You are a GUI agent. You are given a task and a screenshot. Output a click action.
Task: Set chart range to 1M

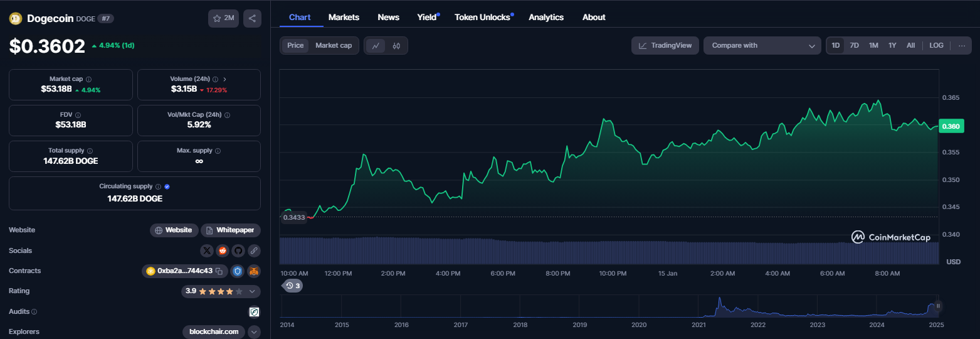873,45
